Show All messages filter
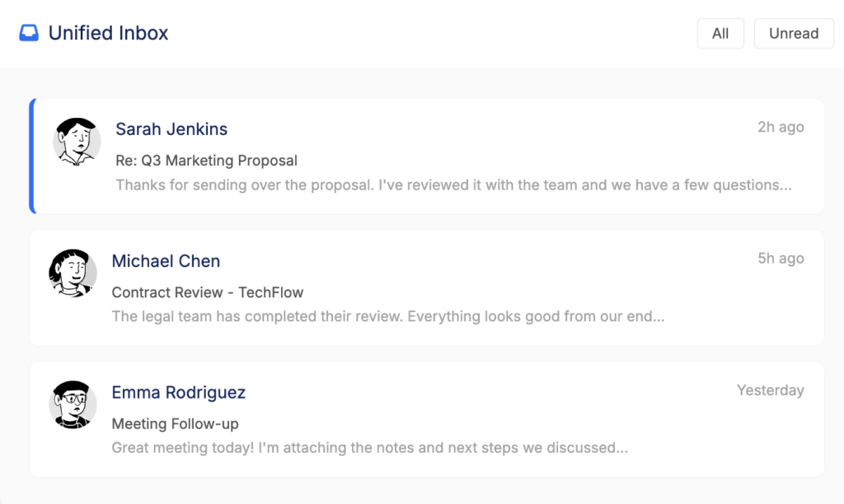The width and height of the screenshot is (844, 504). 720,34
